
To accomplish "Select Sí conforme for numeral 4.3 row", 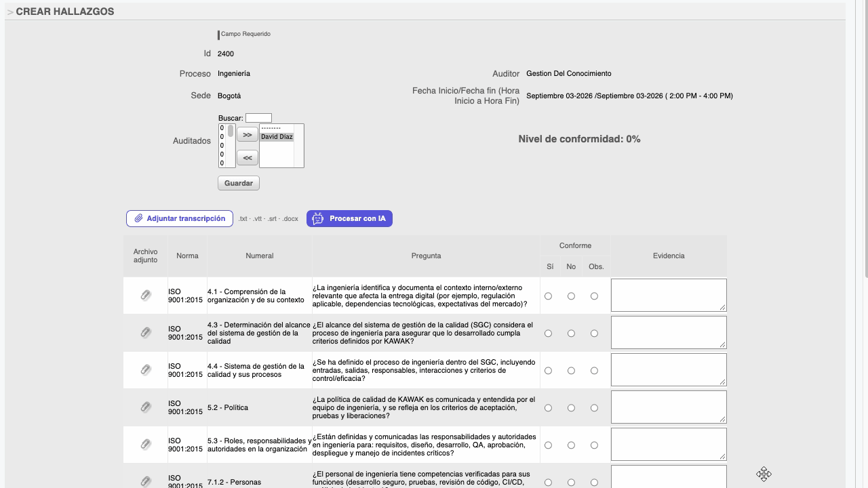I will tap(548, 333).
